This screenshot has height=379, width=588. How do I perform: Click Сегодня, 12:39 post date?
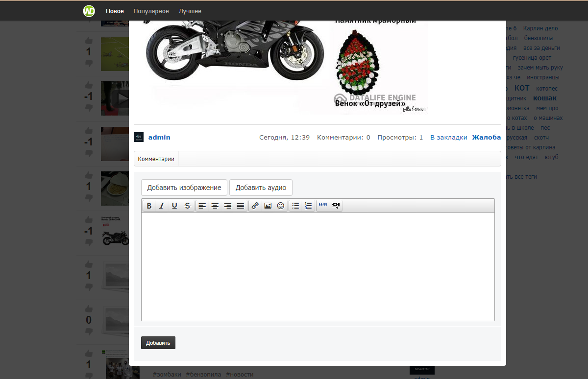(284, 137)
